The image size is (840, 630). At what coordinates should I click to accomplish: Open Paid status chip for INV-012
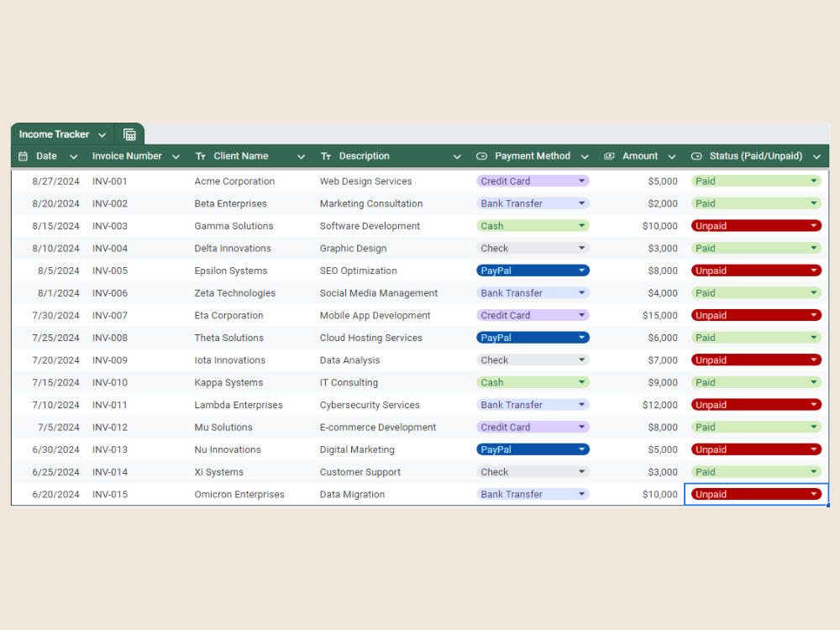pos(757,427)
